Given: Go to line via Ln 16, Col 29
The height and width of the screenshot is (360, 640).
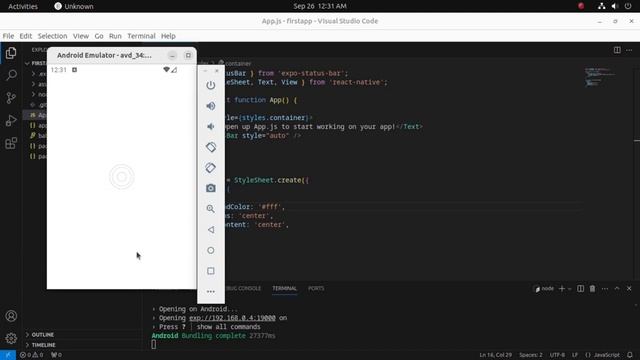Looking at the screenshot, I should 496,355.
